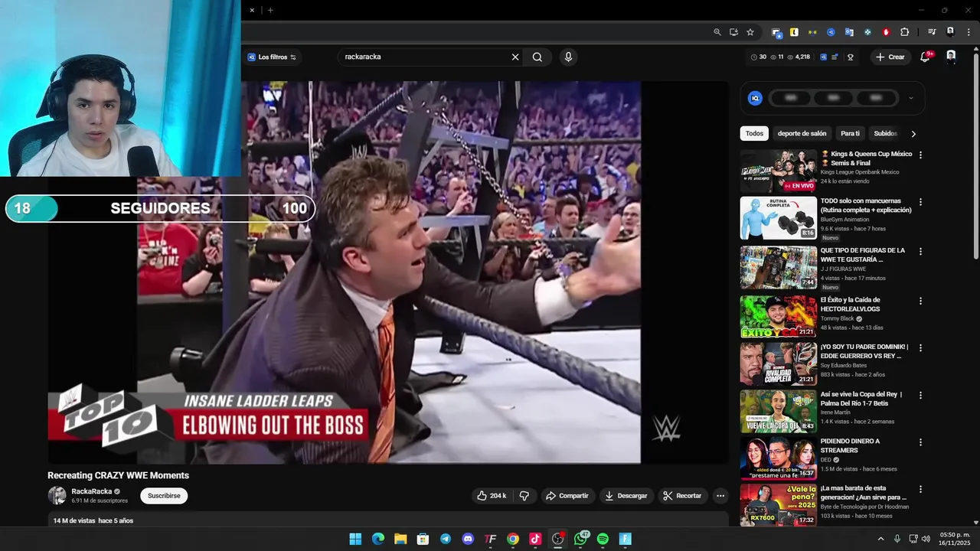Open Chrome three-dot menu
The height and width of the screenshot is (551, 980).
pyautogui.click(x=968, y=32)
